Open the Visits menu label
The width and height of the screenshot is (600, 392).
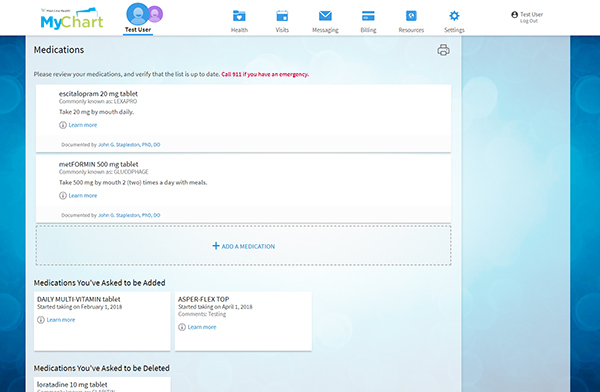point(282,30)
